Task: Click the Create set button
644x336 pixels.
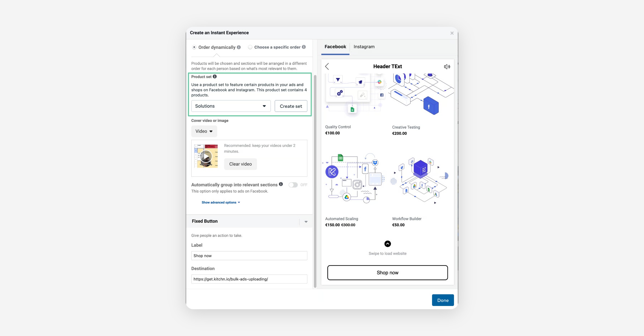Action: 291,106
